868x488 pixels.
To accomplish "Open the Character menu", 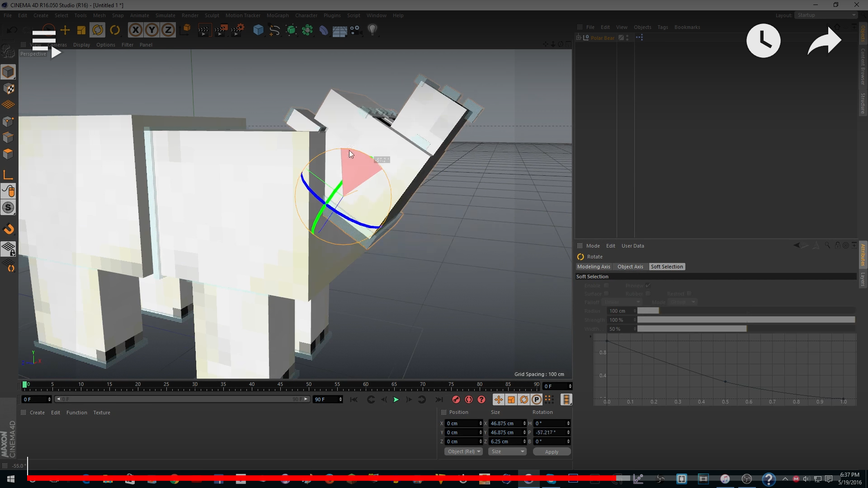I will (306, 15).
